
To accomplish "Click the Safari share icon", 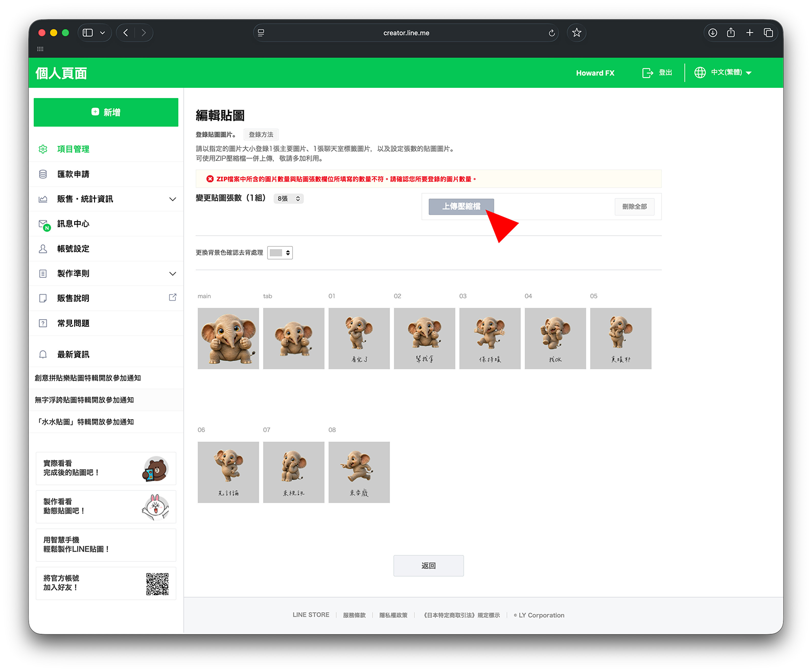I will point(731,33).
